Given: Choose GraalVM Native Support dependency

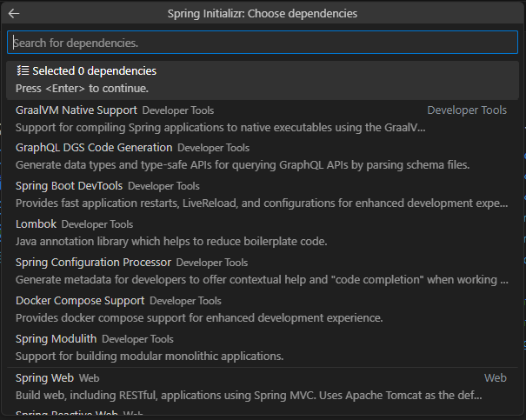Looking at the screenshot, I should 77,110.
